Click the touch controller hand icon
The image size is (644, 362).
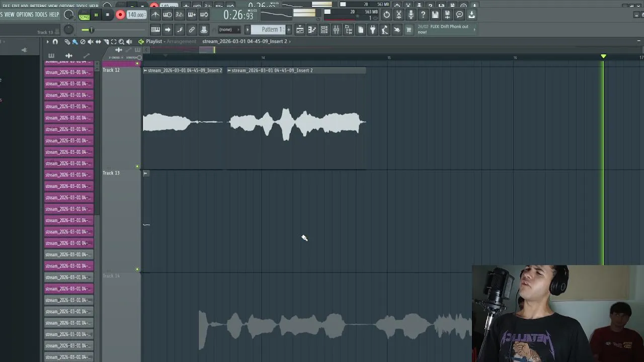click(396, 30)
